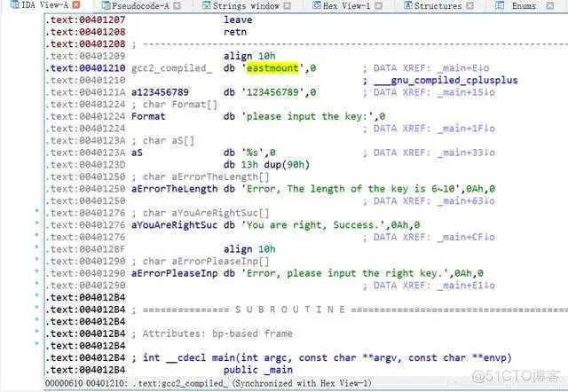Viewport: 568px width, 392px height.
Task: Follow the DATA XREF _main+1F reference
Action: coord(434,129)
